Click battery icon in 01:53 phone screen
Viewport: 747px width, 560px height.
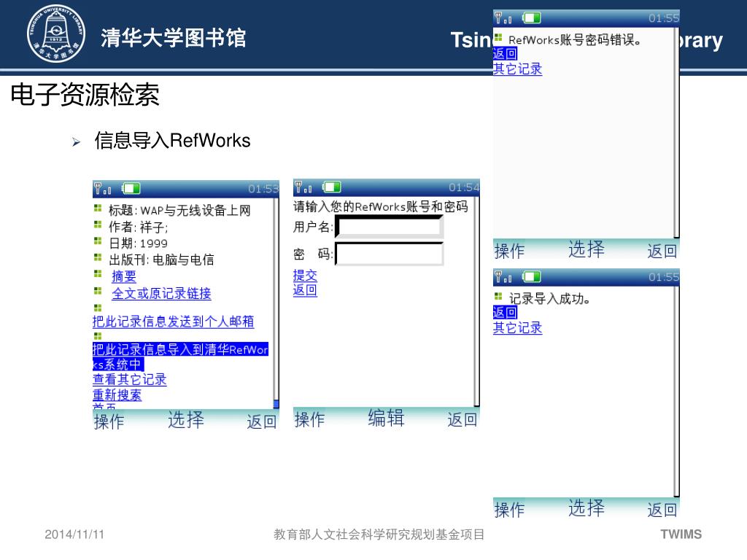click(131, 189)
